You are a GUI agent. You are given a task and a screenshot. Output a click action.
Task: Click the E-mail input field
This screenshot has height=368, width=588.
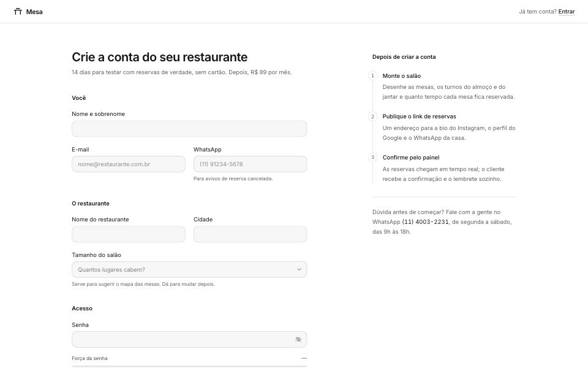click(x=128, y=164)
